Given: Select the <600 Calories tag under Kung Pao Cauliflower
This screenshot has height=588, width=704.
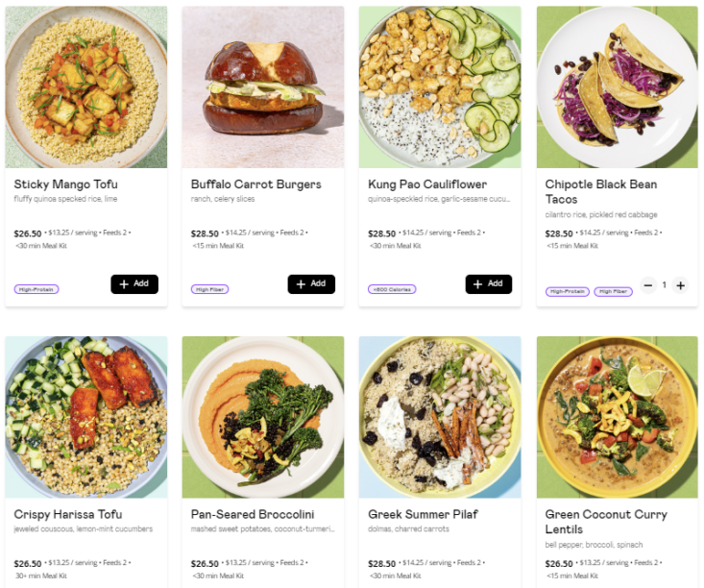Looking at the screenshot, I should (392, 290).
